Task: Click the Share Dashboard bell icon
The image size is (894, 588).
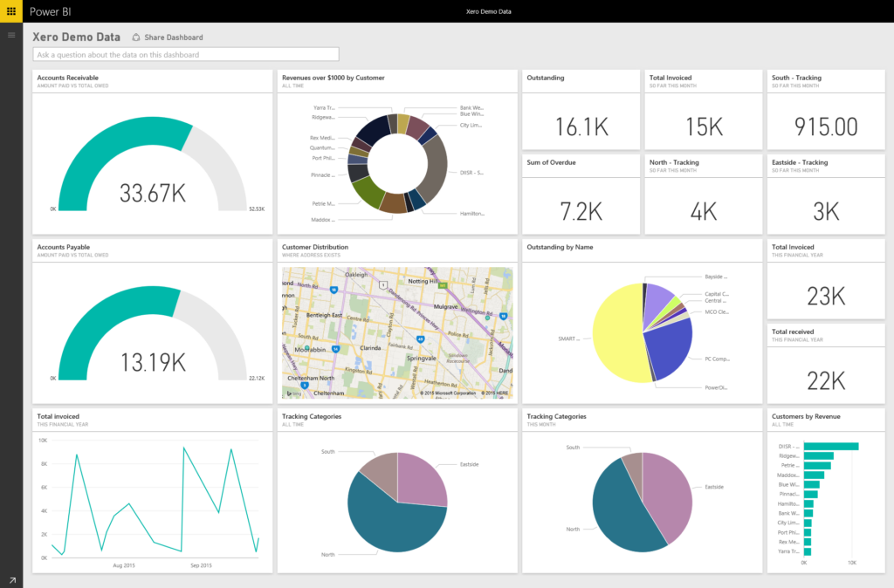Action: (136, 37)
